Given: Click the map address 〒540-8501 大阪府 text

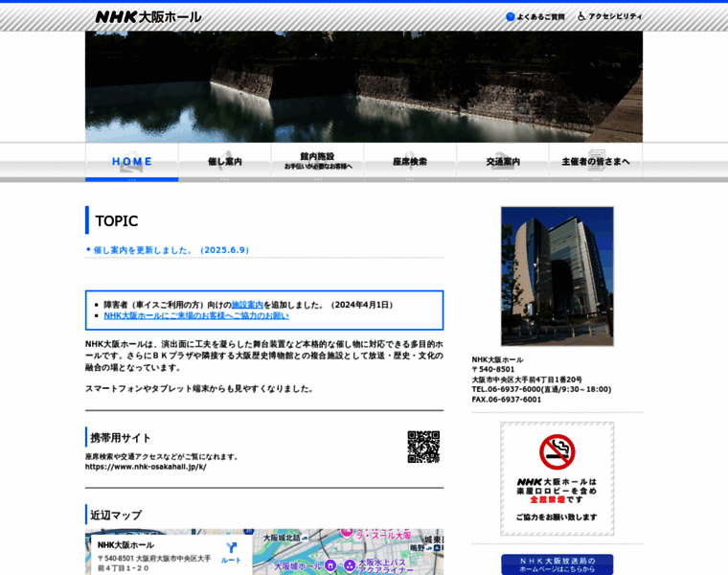Looking at the screenshot, I should click(x=153, y=563).
